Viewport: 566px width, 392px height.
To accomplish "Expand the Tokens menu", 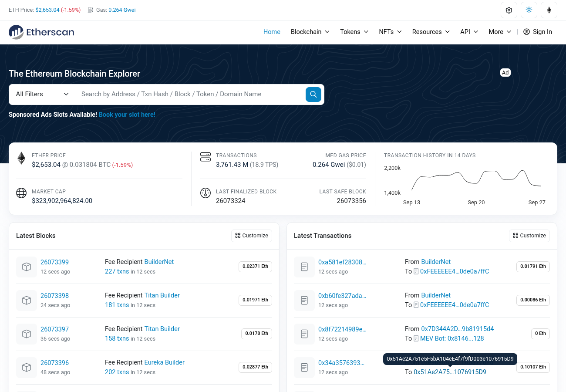I will coord(354,32).
